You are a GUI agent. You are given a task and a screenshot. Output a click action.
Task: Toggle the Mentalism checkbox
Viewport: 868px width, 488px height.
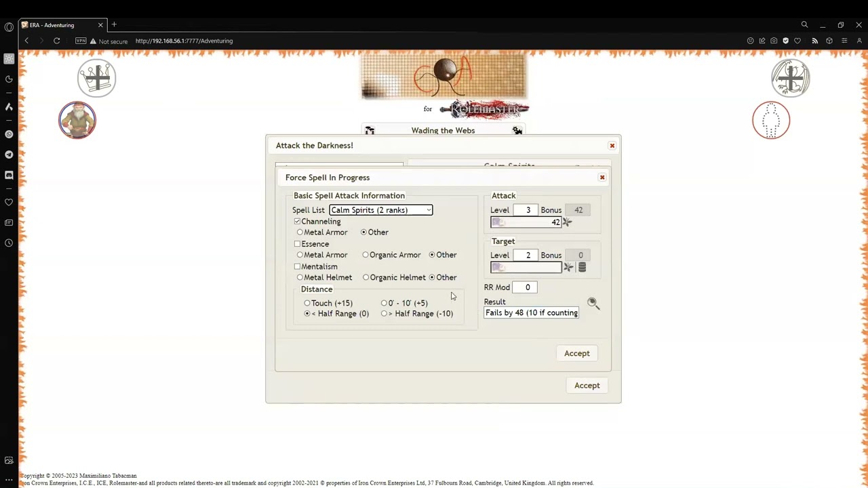(x=297, y=266)
